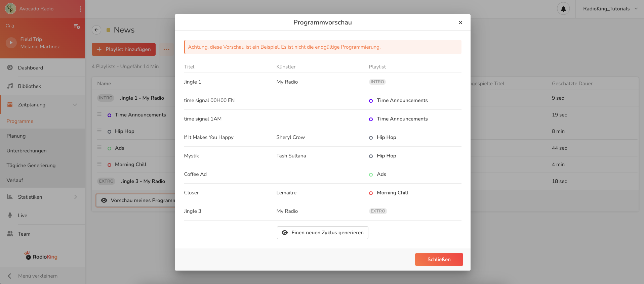Click Vorschau meines Programms button
This screenshot has width=644, height=284.
pyautogui.click(x=136, y=200)
